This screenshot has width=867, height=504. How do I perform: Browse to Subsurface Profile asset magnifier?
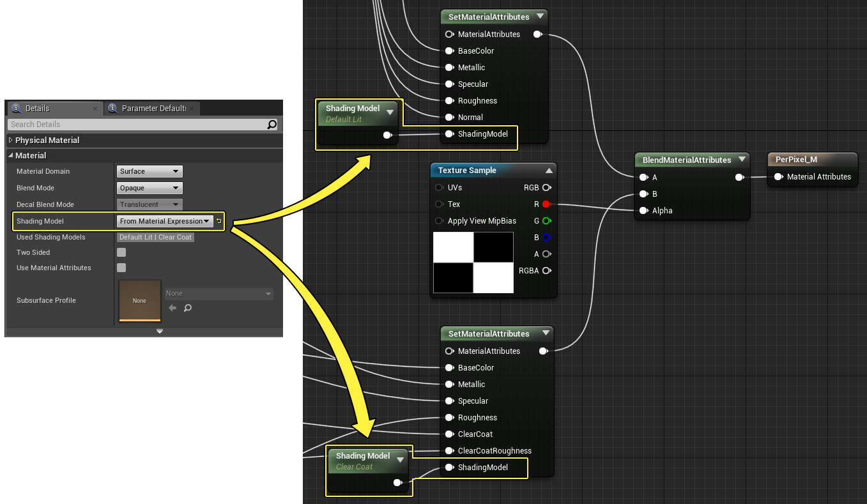pos(188,308)
